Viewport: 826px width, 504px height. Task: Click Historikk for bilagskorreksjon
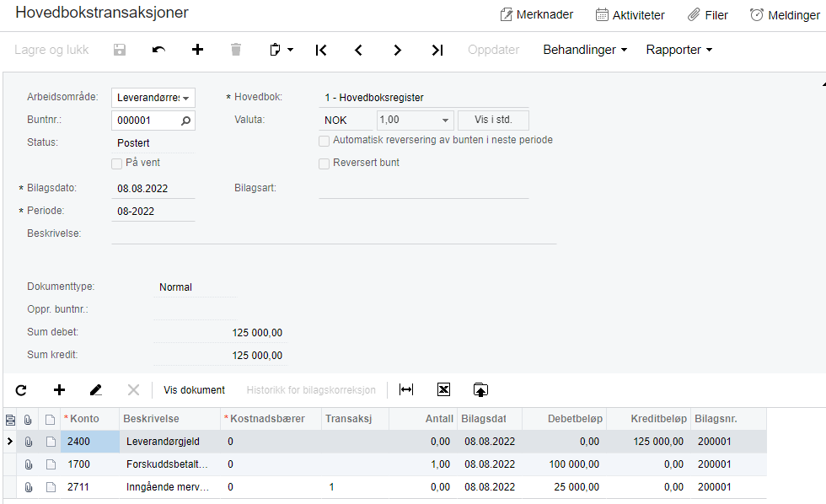311,390
